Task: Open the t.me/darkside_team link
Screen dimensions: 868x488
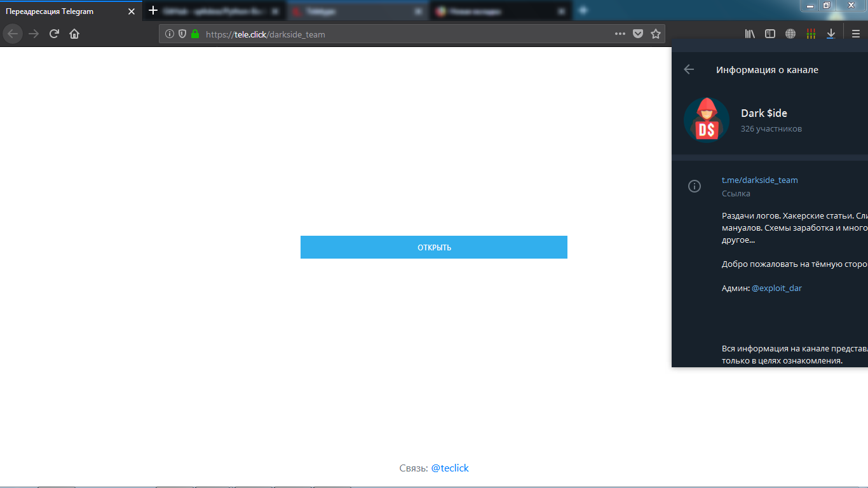Action: pyautogui.click(x=759, y=180)
